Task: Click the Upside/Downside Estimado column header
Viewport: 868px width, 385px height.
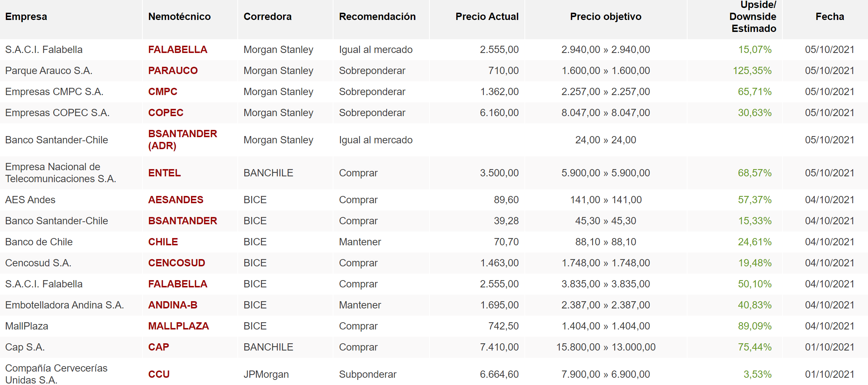Action: [x=753, y=17]
